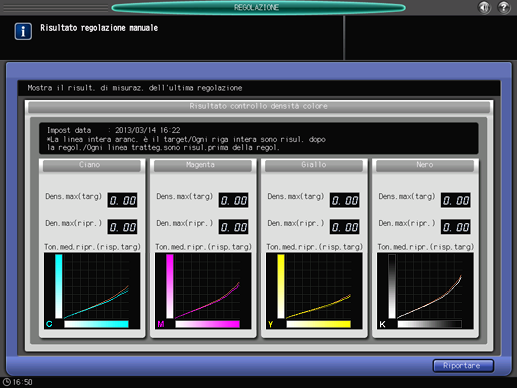Click 'Mostra il risult. di misuraz.' message line
The image size is (517, 388).
[x=135, y=88]
